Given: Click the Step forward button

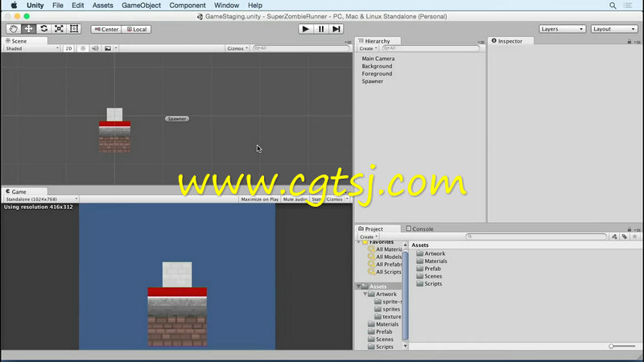Looking at the screenshot, I should [336, 29].
